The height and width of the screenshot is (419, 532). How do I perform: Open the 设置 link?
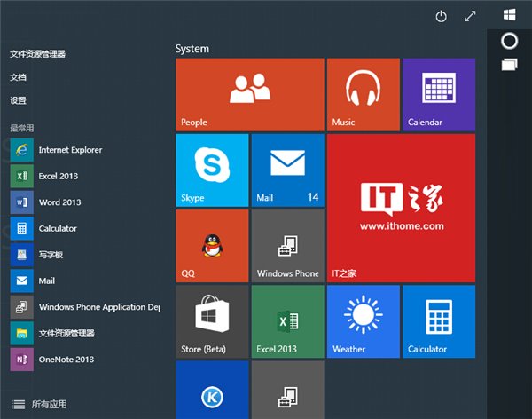(x=18, y=100)
